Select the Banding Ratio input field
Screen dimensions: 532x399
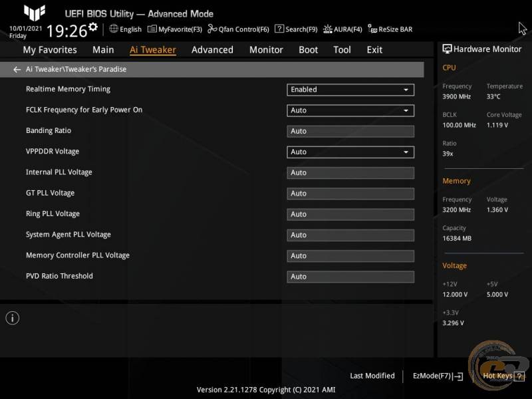coord(350,131)
